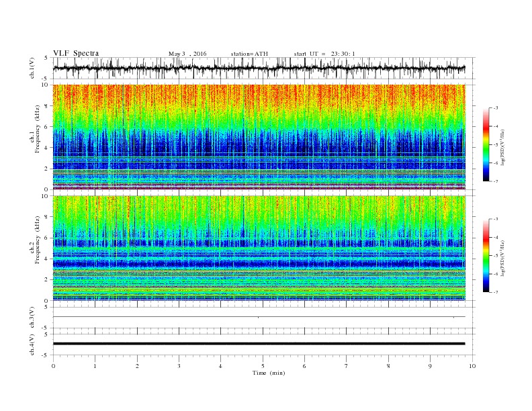Click the 'log(PSD)' label beside the ch.2 colorbar
Viewport: 532px width, 411px height.
(502, 258)
